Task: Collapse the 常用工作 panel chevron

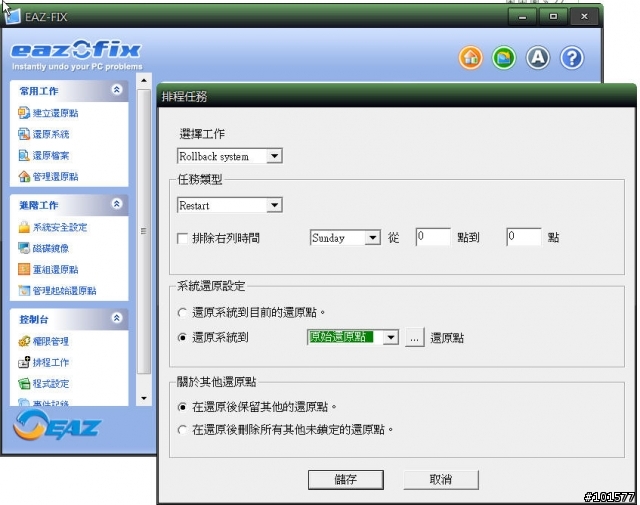Action: tap(117, 89)
